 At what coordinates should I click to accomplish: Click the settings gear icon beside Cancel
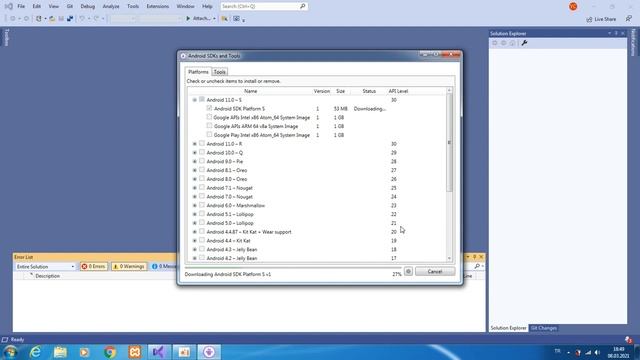pos(408,271)
